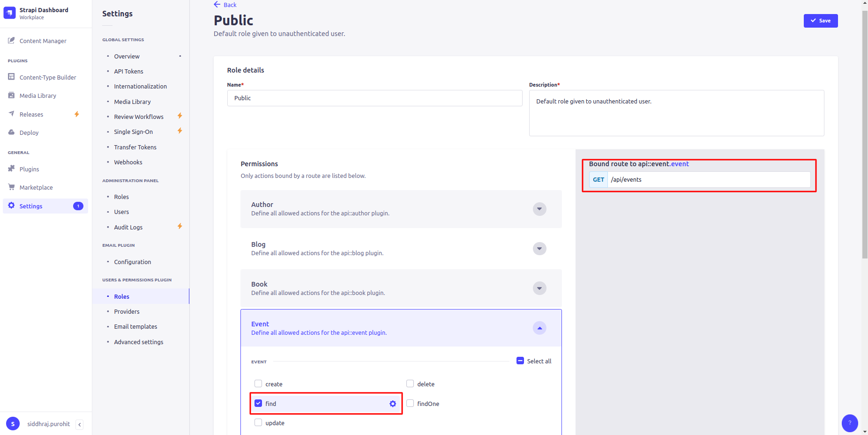Open Email templates settings
This screenshot has width=868, height=435.
pyautogui.click(x=135, y=326)
